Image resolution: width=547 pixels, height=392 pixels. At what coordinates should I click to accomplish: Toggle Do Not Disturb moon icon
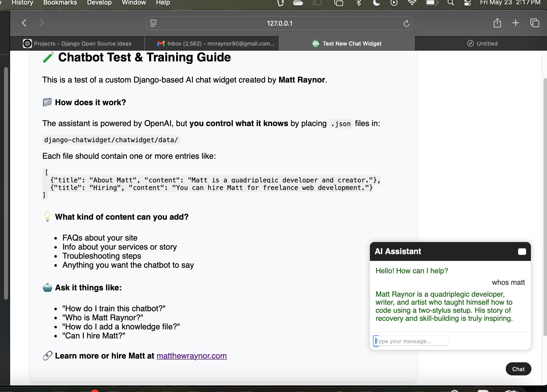coord(376,3)
